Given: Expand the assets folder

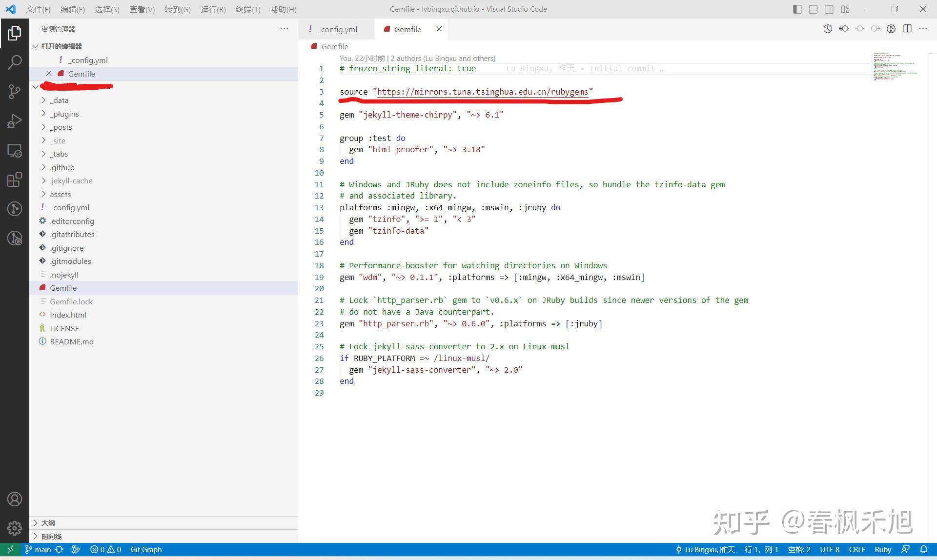Looking at the screenshot, I should [61, 194].
